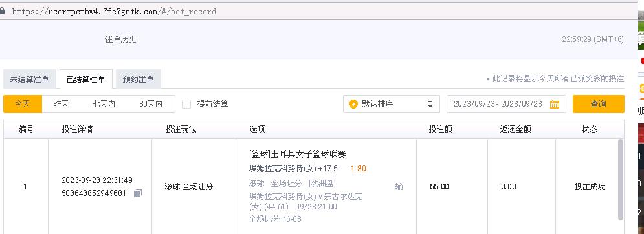Viewport: 644px width, 234px height.
Task: Click the 查询 search button
Action: [599, 104]
